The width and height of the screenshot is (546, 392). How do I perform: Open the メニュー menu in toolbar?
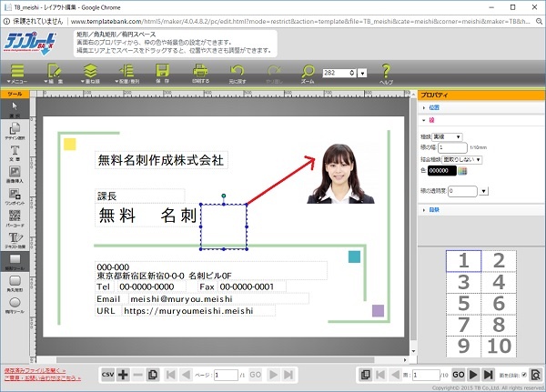pos(17,73)
